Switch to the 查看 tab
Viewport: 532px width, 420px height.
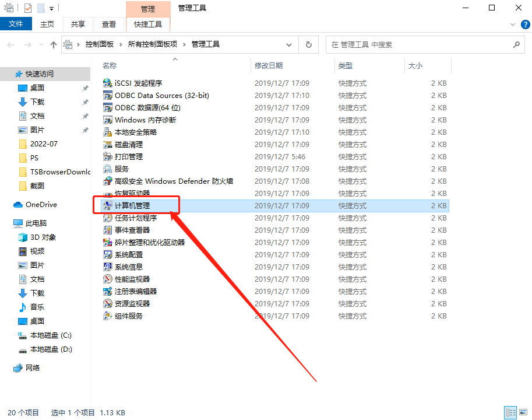[109, 24]
